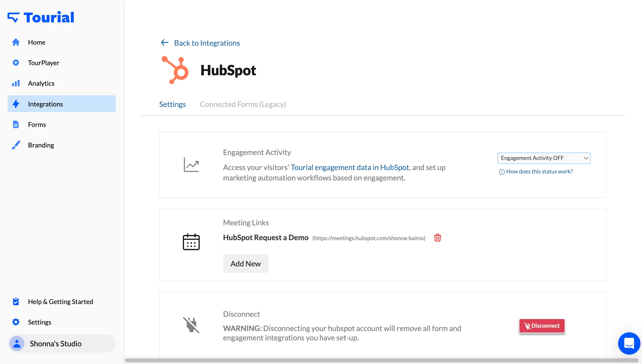Click the Analytics bar chart icon

(x=16, y=83)
